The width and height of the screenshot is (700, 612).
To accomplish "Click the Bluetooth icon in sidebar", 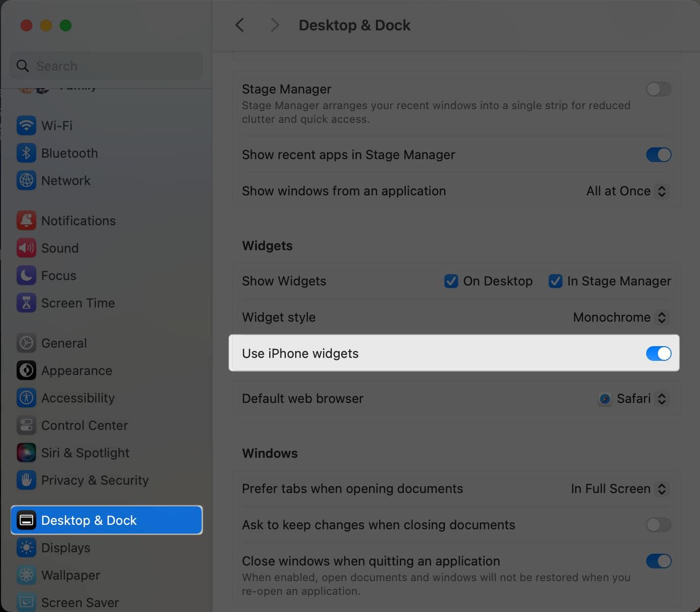I will (x=26, y=153).
